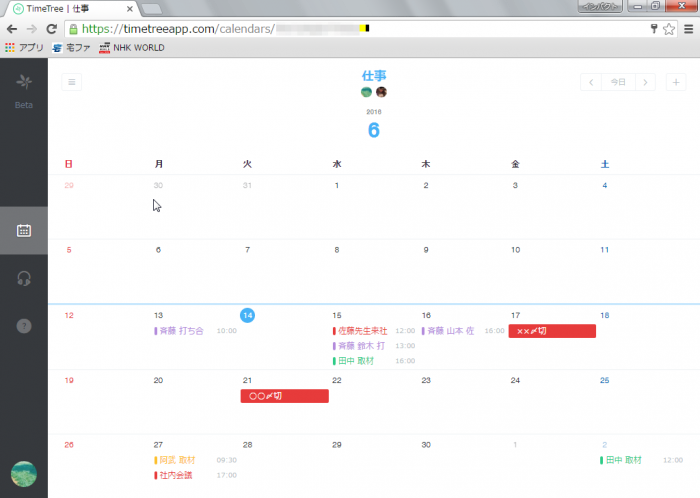Screen dimensions: 700x498
Task: Open the hamburger menu in calendar header
Action: point(71,82)
